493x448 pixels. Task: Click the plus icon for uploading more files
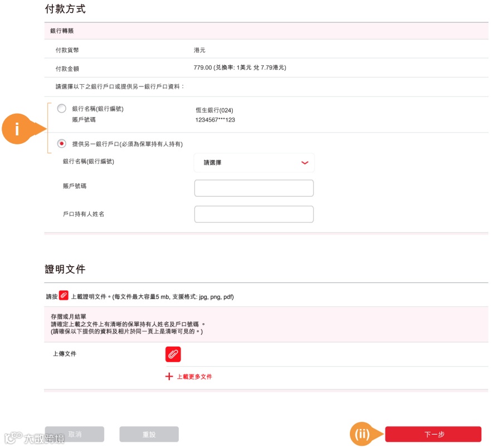[x=169, y=377]
